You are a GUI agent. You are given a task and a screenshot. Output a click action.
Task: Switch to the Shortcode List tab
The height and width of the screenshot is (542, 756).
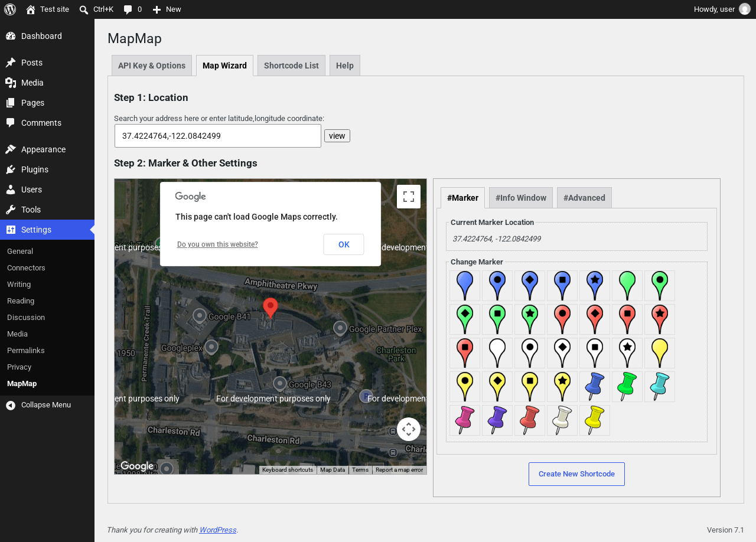tap(291, 66)
